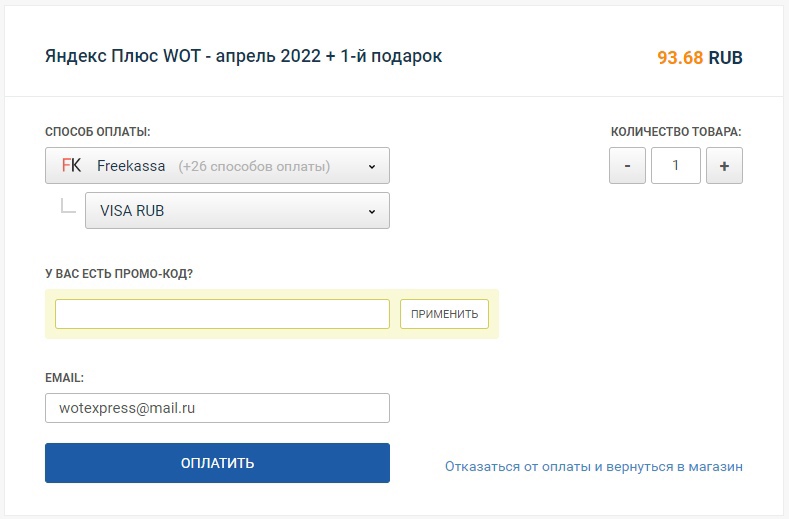This screenshot has height=519, width=789.
Task: Click the EMAIL label above the field
Action: tap(64, 378)
